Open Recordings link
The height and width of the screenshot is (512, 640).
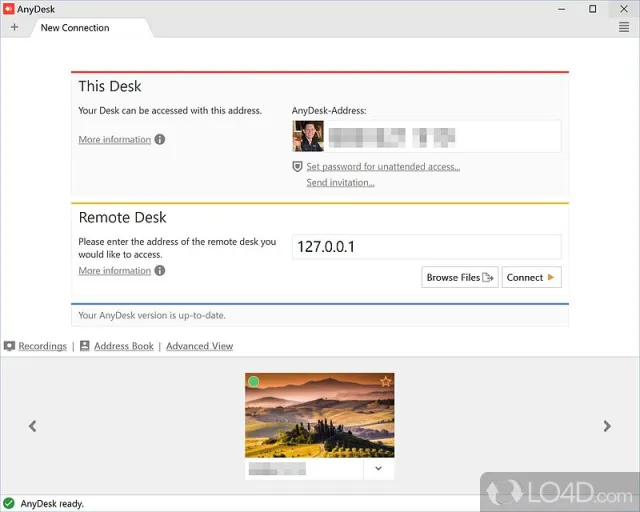(42, 346)
